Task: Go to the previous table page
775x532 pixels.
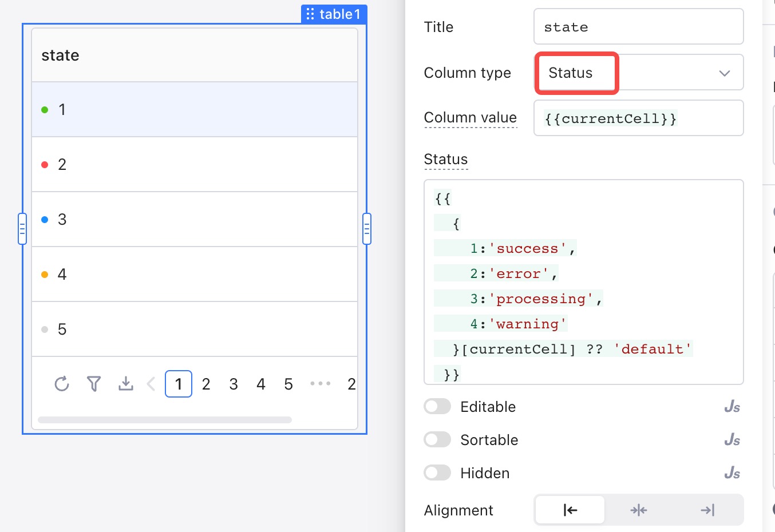Action: pos(151,384)
